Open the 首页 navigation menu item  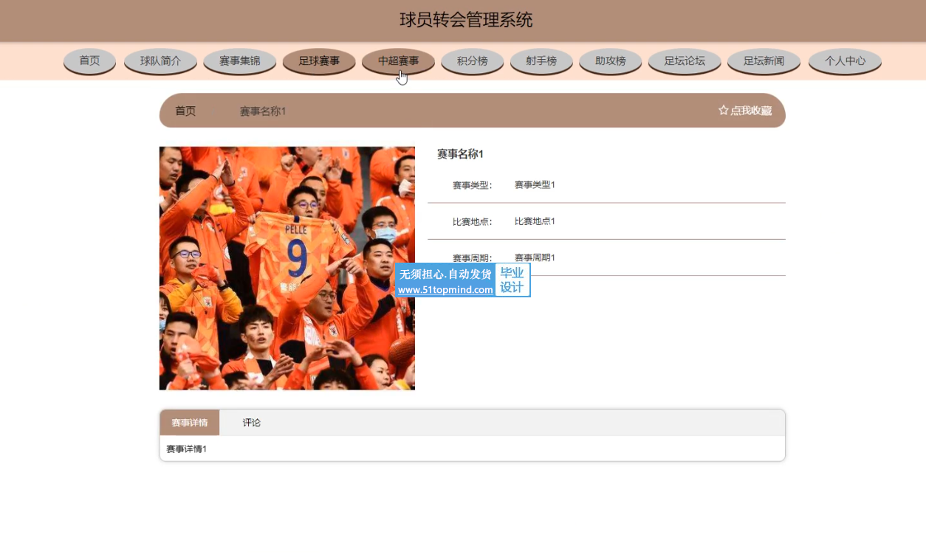[89, 61]
